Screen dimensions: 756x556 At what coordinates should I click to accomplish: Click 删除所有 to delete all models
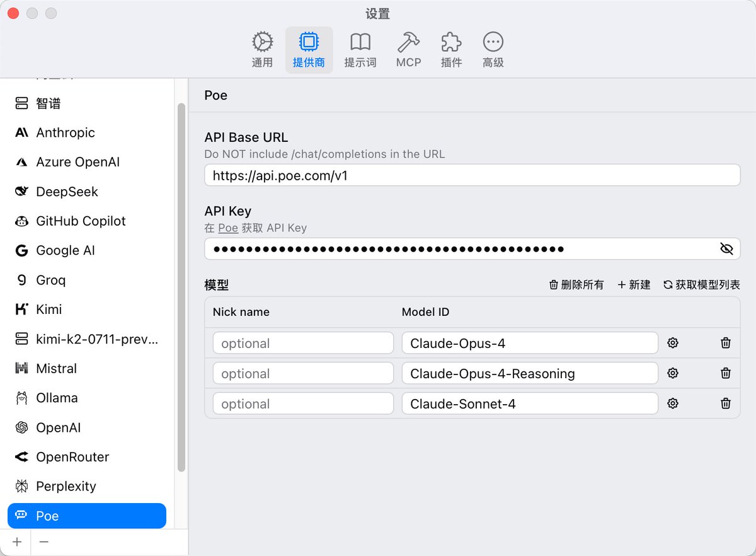576,285
